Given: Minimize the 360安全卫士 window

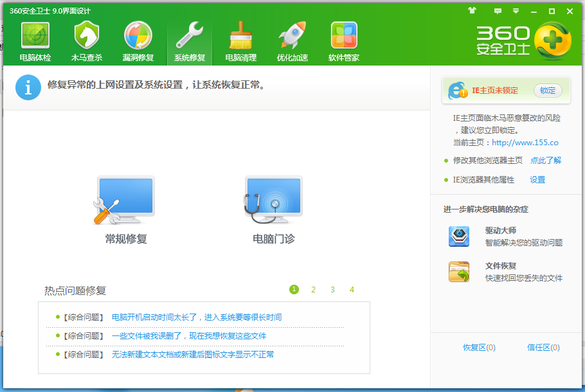Looking at the screenshot, I should [534, 12].
